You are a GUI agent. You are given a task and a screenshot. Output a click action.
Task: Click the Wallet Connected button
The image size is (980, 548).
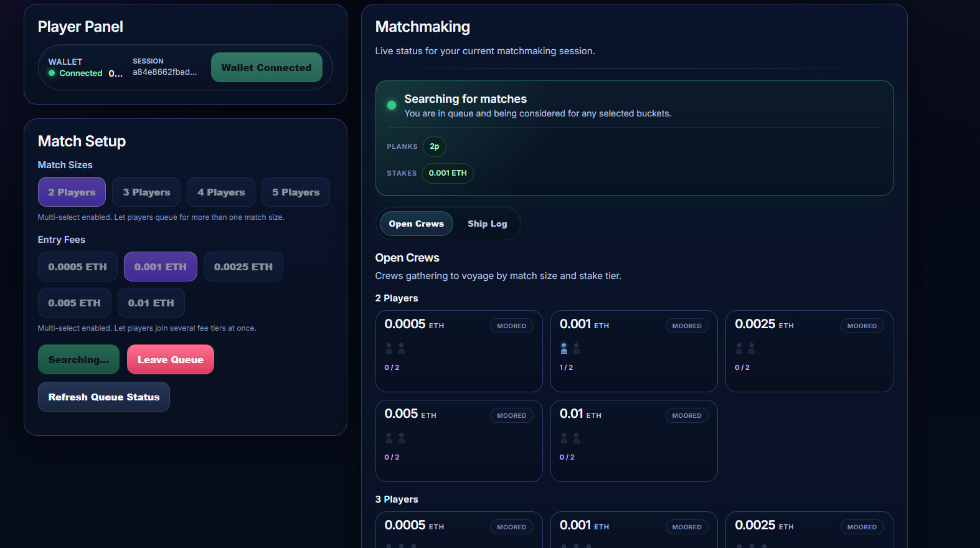[x=266, y=67]
